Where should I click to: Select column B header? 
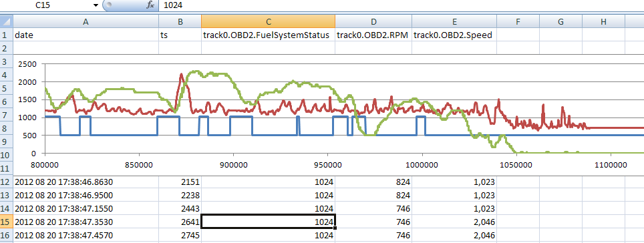(x=180, y=22)
